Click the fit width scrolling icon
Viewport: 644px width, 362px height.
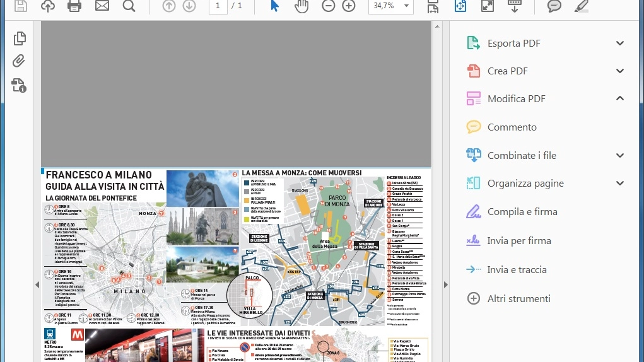(x=433, y=6)
